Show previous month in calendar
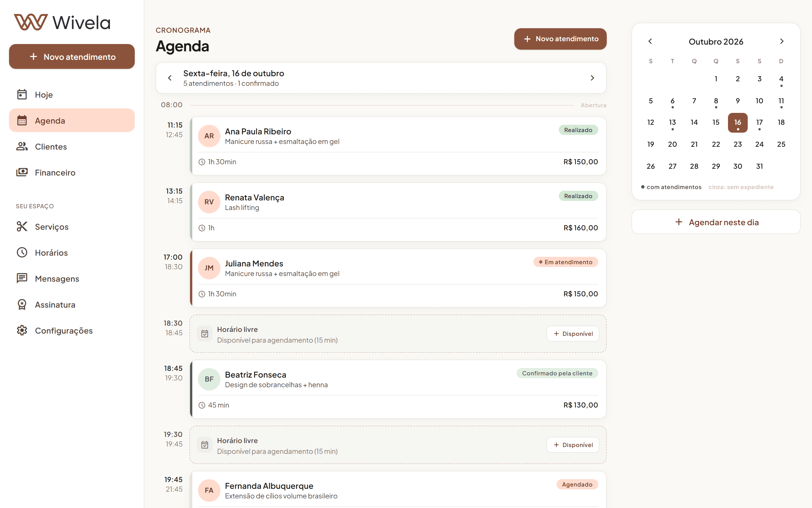Image resolution: width=812 pixels, height=508 pixels. pyautogui.click(x=650, y=41)
